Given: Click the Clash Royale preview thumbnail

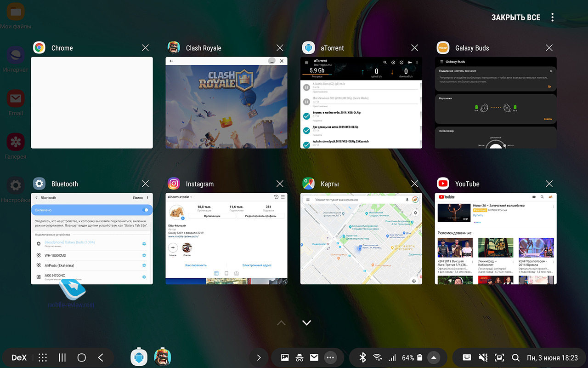Looking at the screenshot, I should tap(226, 103).
